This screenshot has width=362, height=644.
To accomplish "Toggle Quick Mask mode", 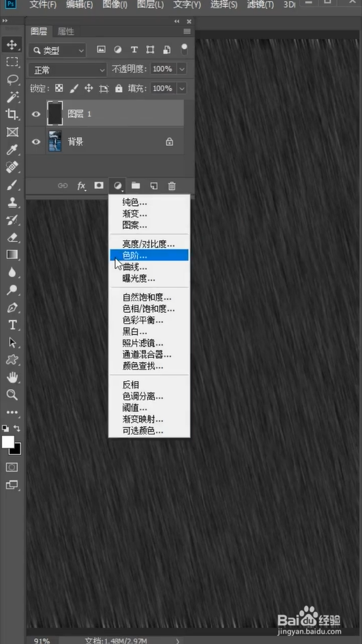I will pos(12,467).
